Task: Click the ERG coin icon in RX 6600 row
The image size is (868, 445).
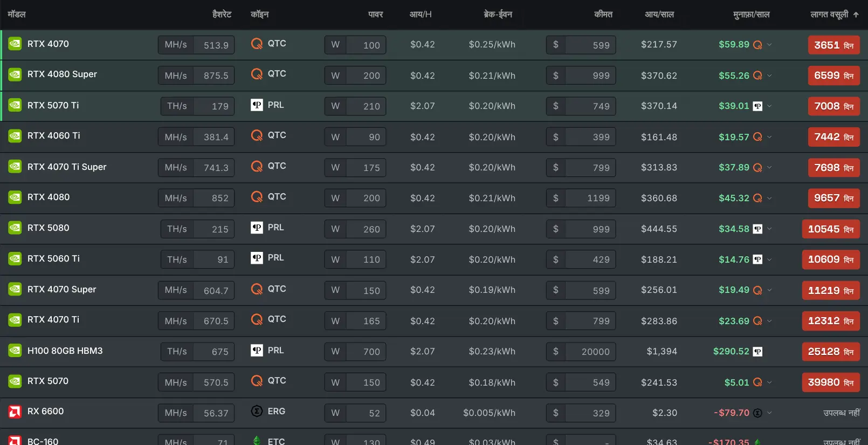Action: tap(257, 411)
